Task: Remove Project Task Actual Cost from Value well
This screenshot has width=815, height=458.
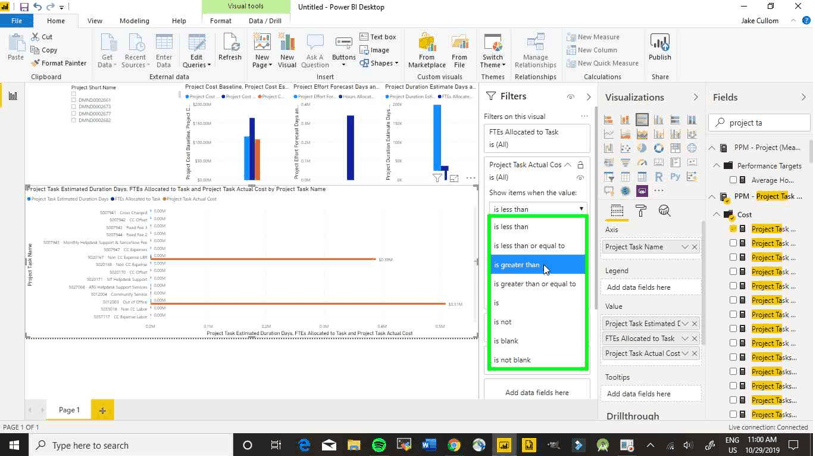Action: coord(694,354)
